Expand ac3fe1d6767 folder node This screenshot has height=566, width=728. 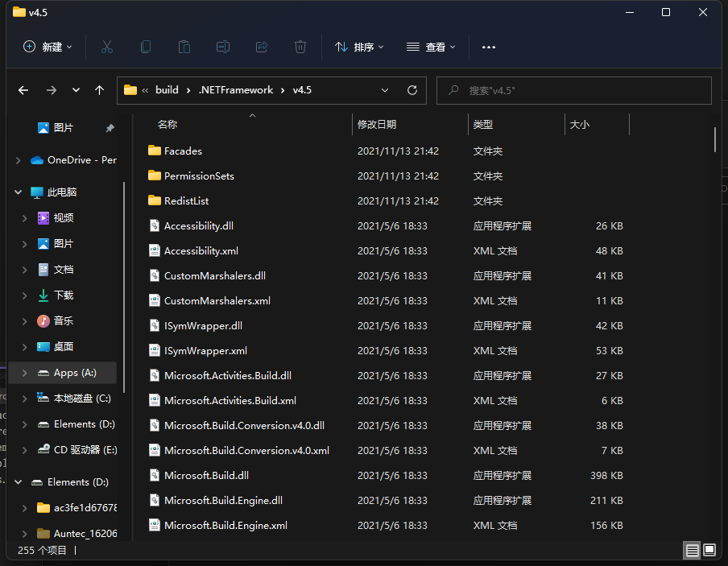(x=25, y=508)
